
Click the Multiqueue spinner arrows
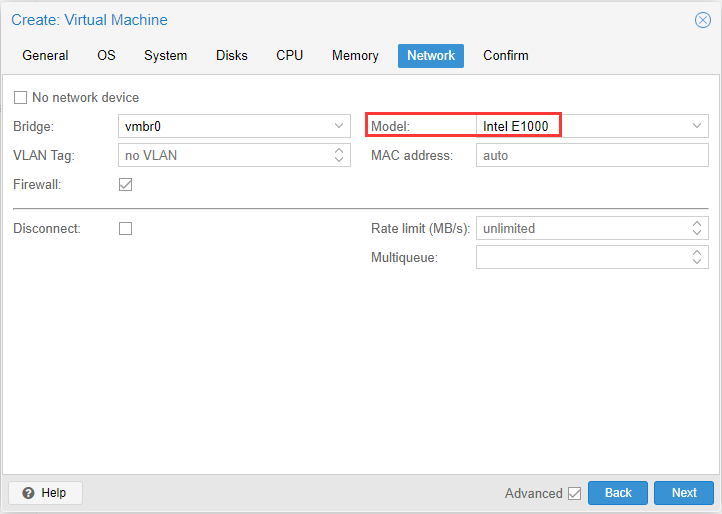click(x=697, y=257)
